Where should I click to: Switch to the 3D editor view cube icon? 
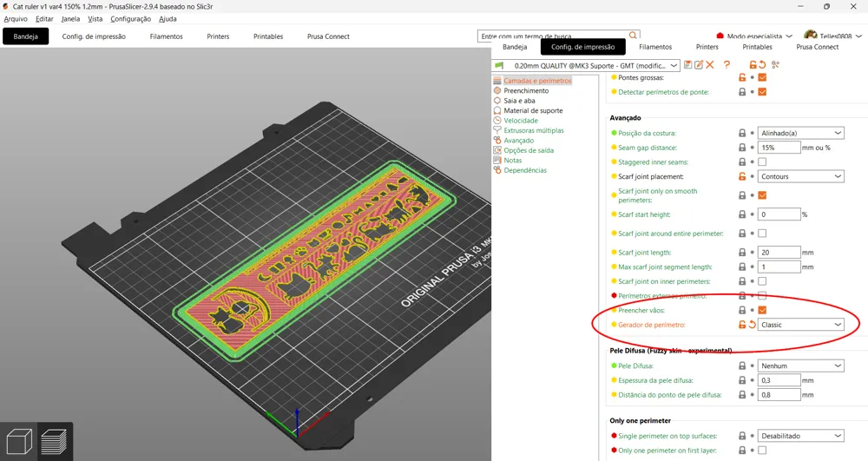pyautogui.click(x=19, y=442)
